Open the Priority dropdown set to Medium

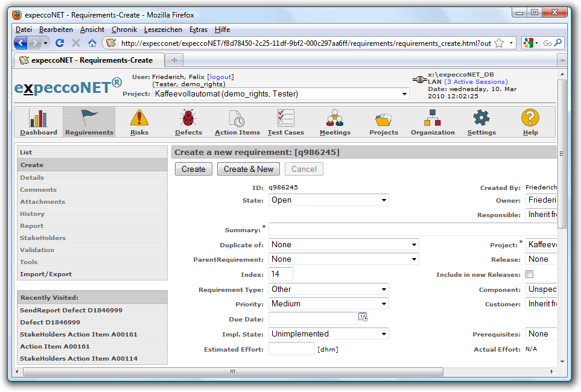pos(328,304)
